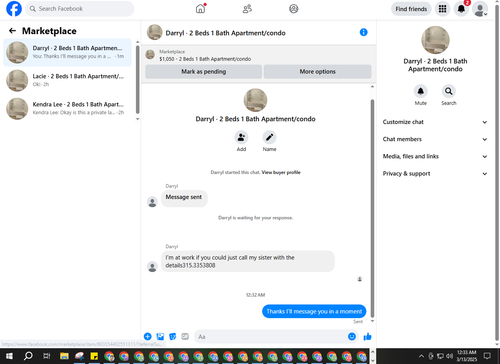The image size is (500, 364).
Task: Click Add people icon in chat
Action: pyautogui.click(x=241, y=137)
